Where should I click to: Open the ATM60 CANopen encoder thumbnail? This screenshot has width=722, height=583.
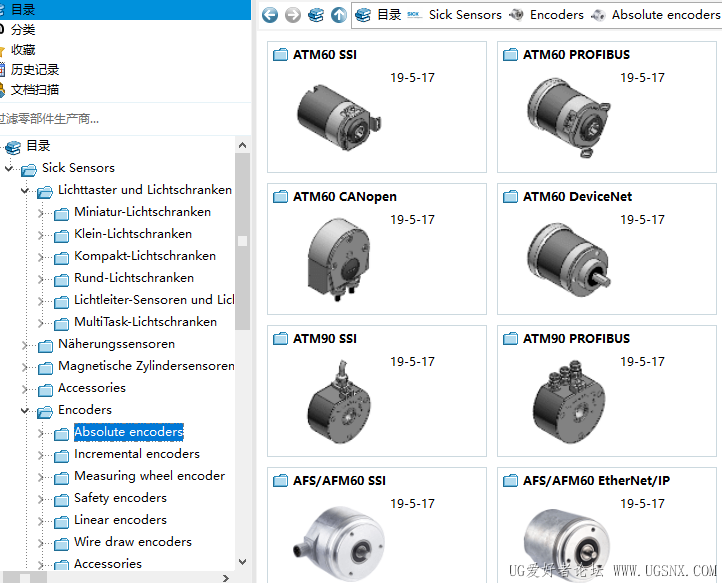click(339, 259)
